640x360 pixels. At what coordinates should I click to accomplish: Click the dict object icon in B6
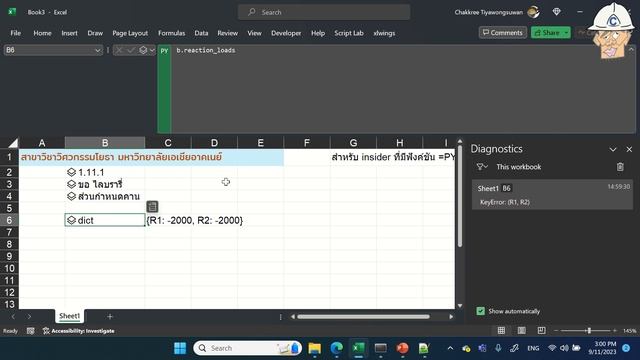pyautogui.click(x=71, y=220)
